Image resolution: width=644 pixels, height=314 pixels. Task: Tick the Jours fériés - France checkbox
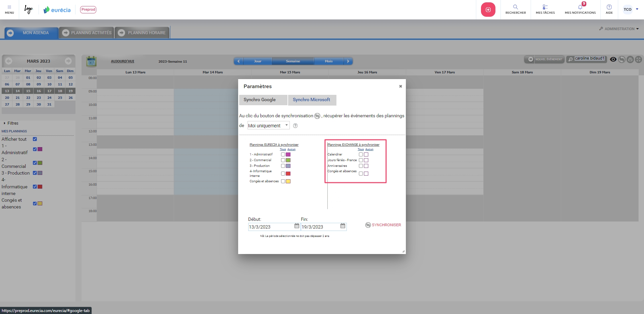pyautogui.click(x=361, y=160)
